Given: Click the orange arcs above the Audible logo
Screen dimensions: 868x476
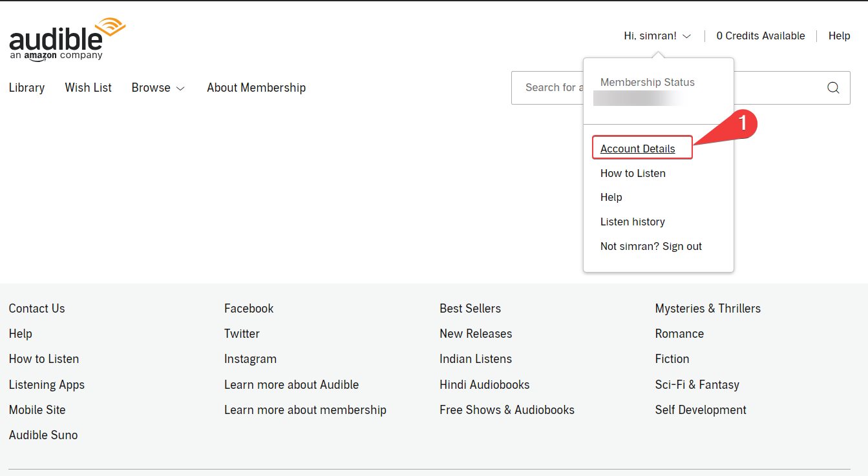Looking at the screenshot, I should pos(111,25).
